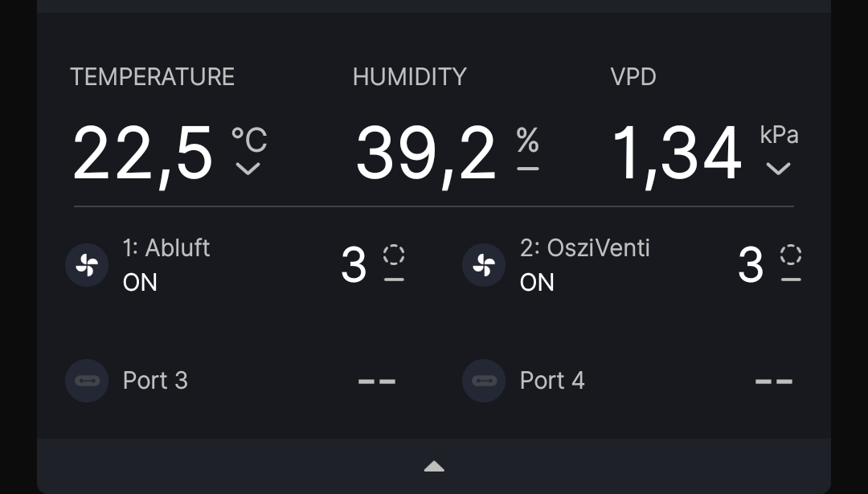Click the Abluft speed level 3
This screenshot has width=868, height=494.
tap(354, 265)
